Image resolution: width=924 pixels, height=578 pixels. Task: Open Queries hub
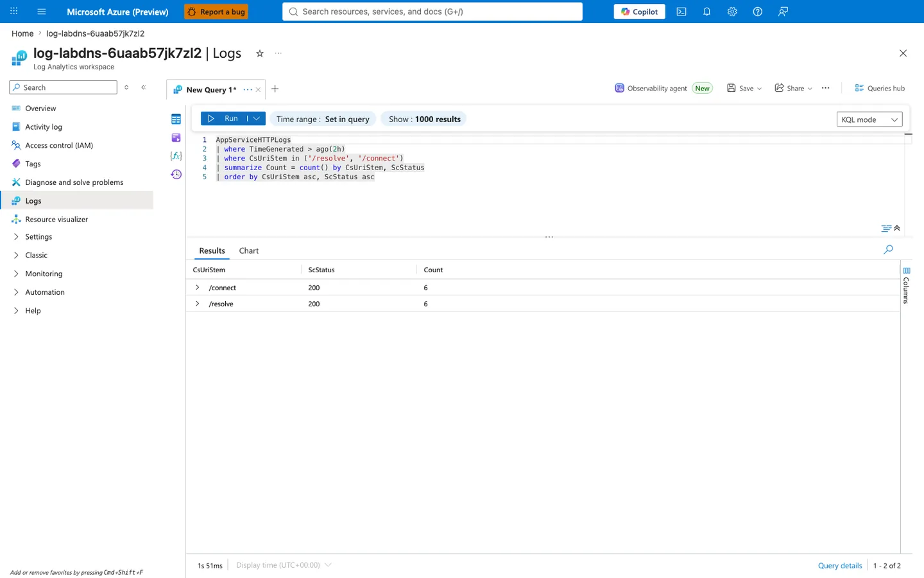[880, 89]
